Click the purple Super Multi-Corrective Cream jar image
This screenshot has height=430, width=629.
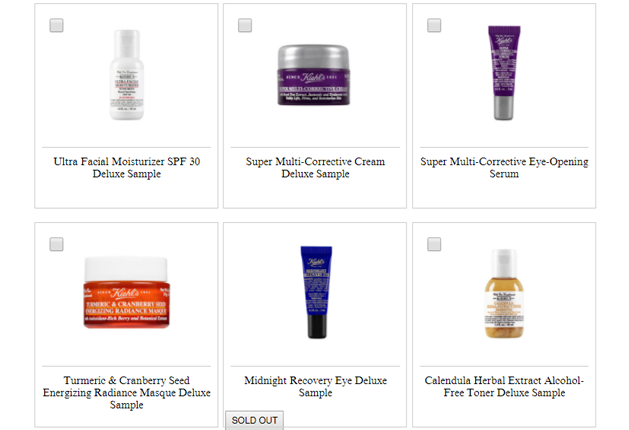pos(314,75)
